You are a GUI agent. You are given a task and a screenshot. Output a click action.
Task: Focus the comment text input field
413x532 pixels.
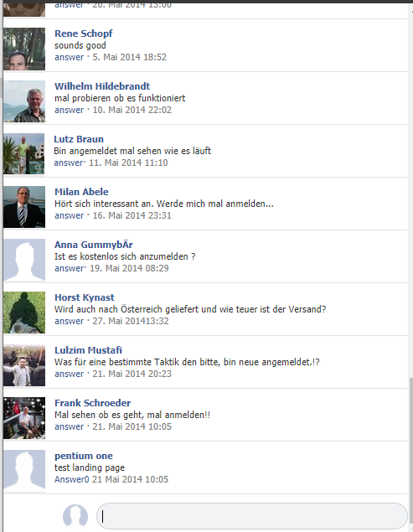[x=252, y=516]
